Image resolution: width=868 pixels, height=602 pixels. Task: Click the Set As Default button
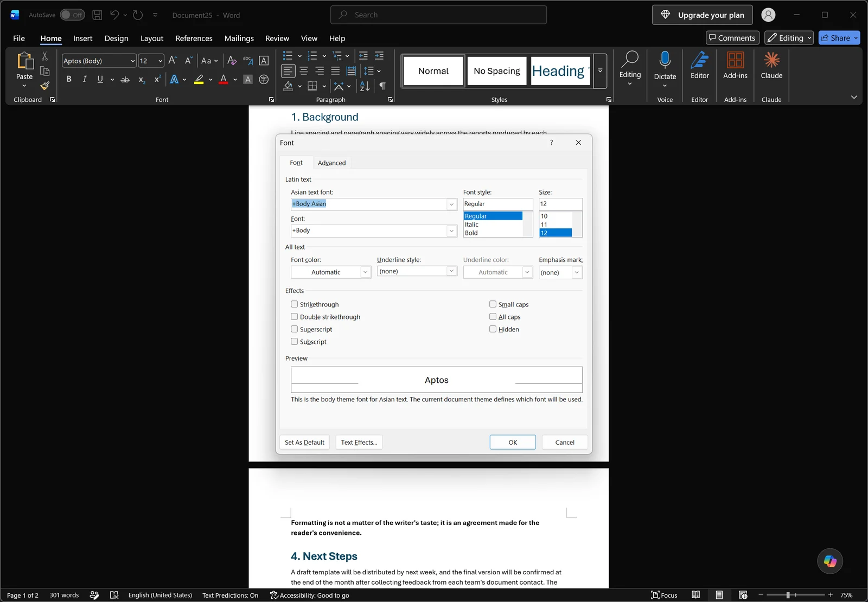pos(304,443)
